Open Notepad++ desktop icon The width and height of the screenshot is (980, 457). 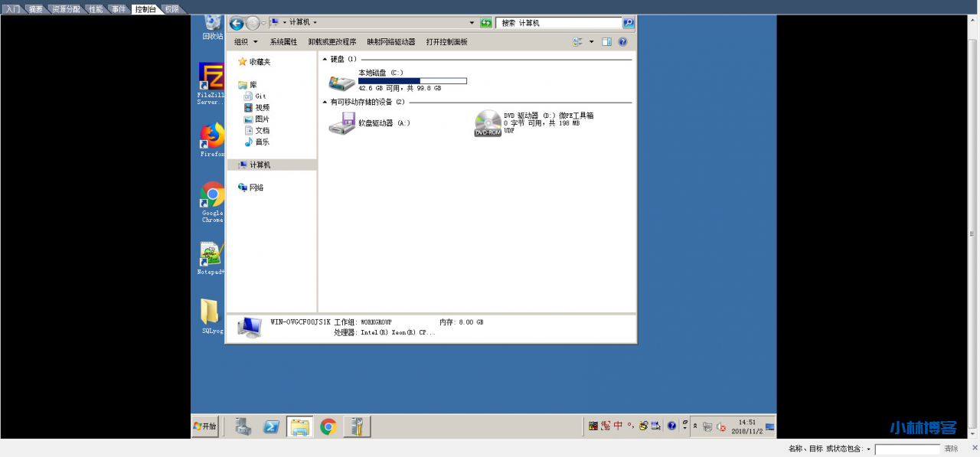211,254
